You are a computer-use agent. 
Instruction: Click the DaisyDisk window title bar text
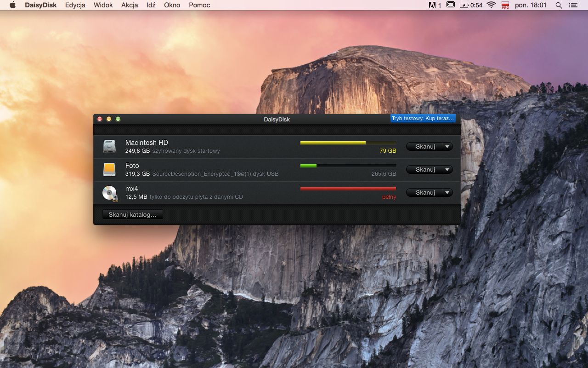coord(277,119)
